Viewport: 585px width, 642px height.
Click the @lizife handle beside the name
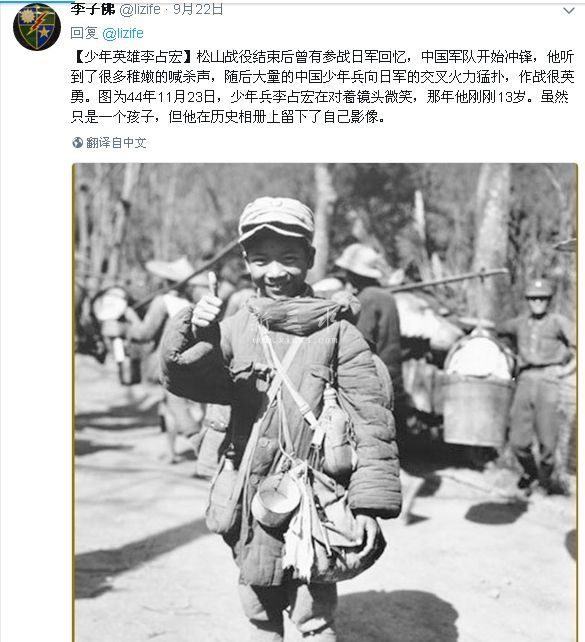[140, 9]
